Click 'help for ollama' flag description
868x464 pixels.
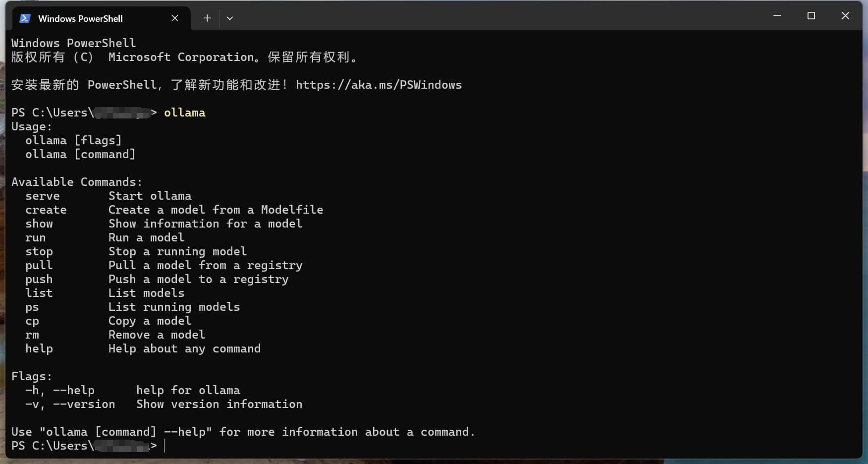(188, 390)
